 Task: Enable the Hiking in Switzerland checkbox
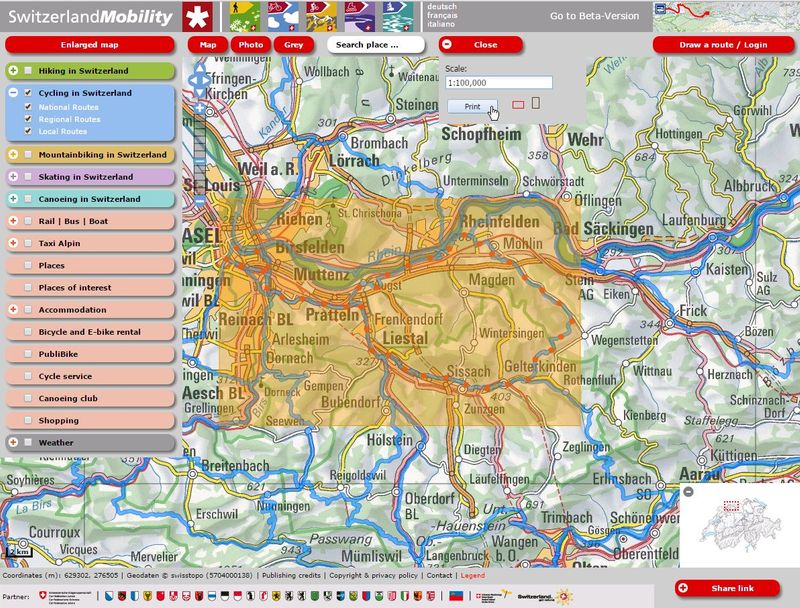[28, 71]
